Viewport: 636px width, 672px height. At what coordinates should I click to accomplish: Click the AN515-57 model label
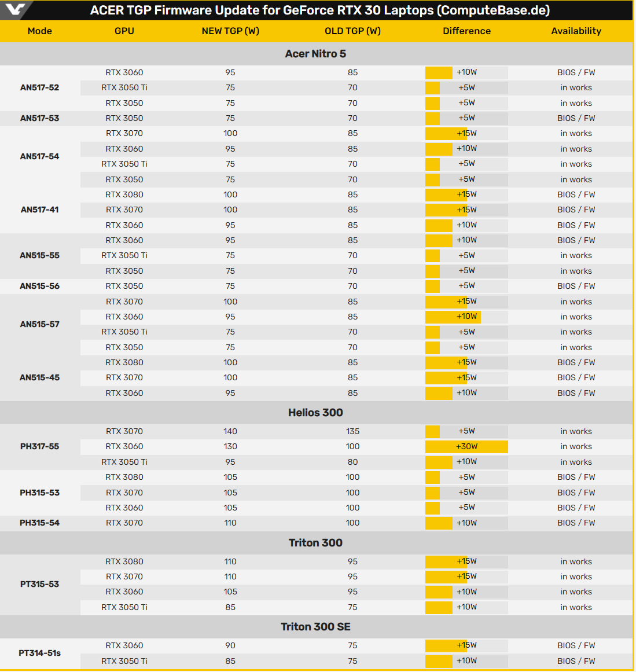click(x=39, y=325)
